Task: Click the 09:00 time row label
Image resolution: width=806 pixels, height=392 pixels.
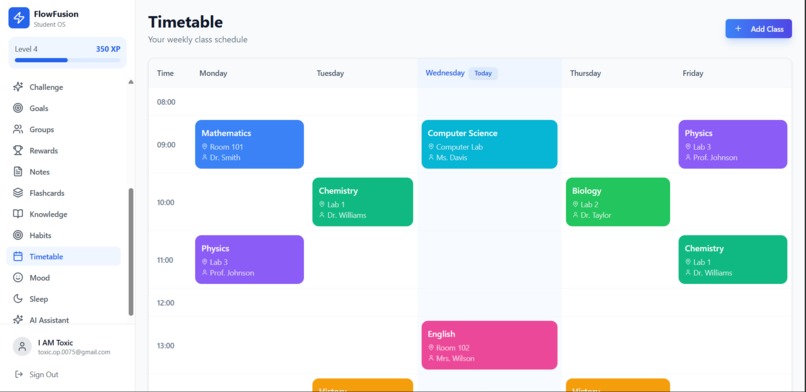Action: tap(166, 144)
